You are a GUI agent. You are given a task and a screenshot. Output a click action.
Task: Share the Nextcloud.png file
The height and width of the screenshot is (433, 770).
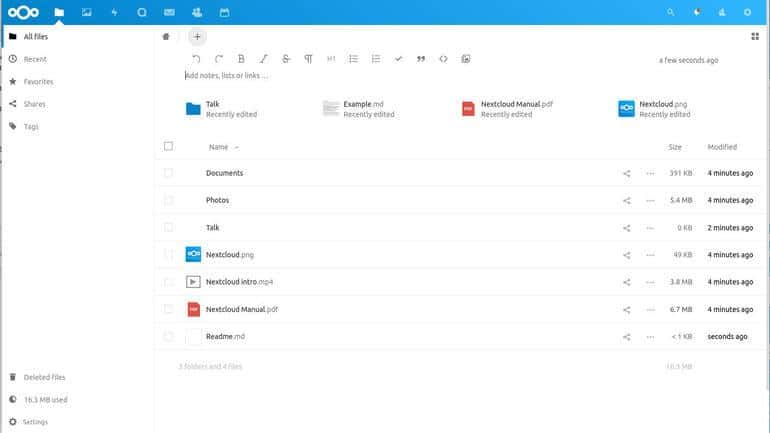627,255
